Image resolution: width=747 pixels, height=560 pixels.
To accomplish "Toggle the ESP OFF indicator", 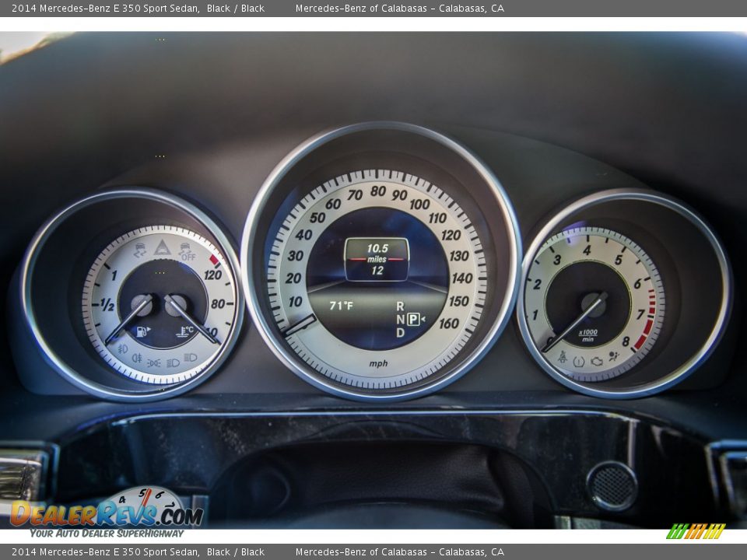I will click(x=187, y=251).
